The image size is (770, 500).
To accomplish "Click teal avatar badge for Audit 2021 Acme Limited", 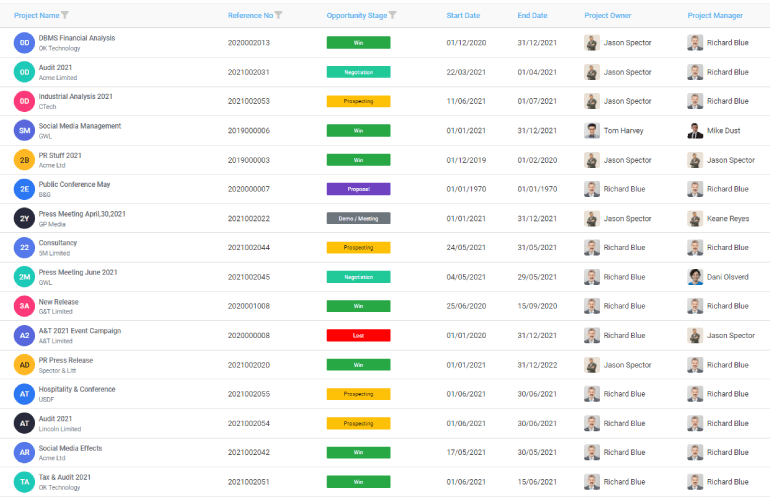I will 24,72.
